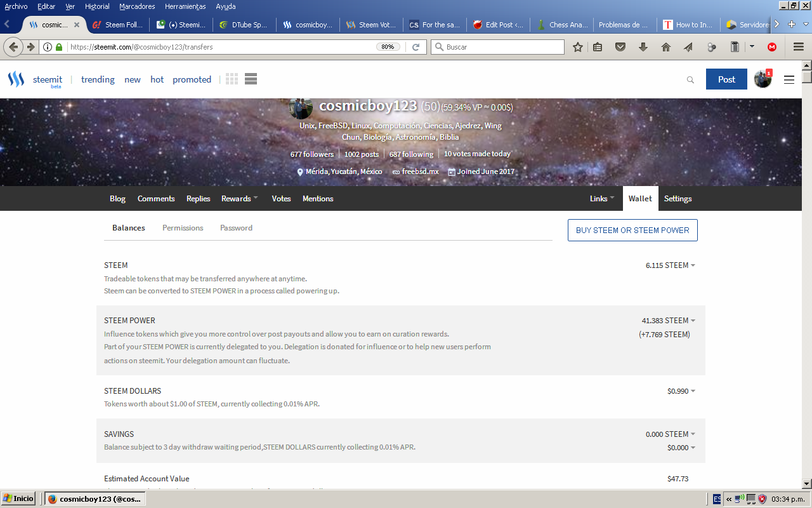Open a new browser tab
Viewport: 812px width, 508px height.
792,24
